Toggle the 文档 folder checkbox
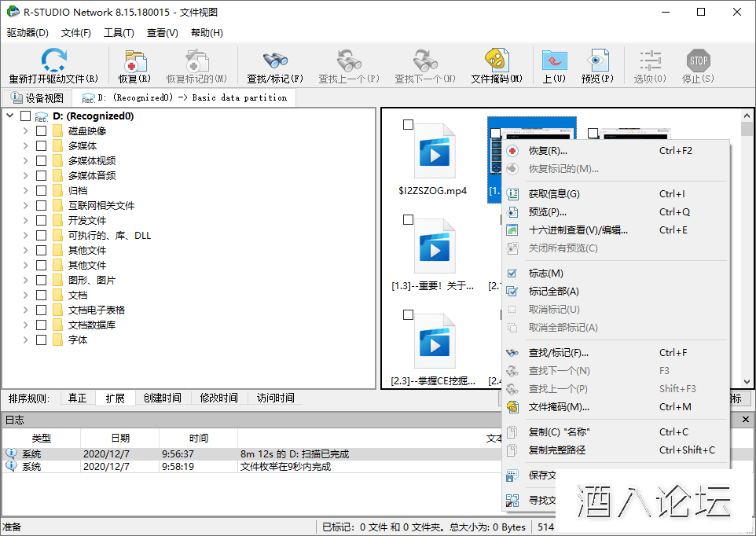756x536 pixels. click(42, 296)
